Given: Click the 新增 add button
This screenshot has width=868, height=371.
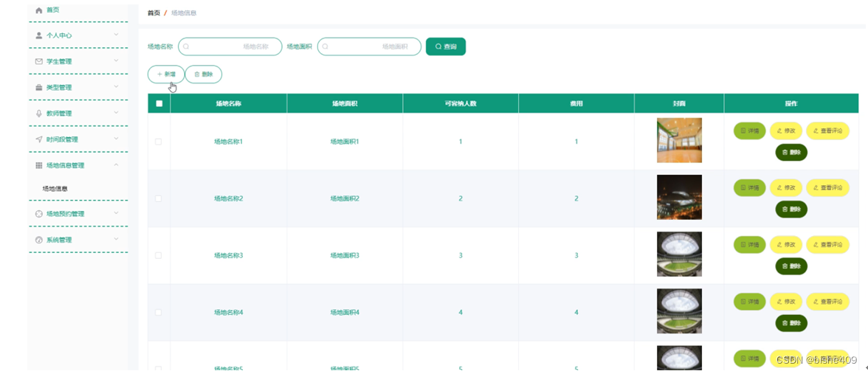Looking at the screenshot, I should [166, 74].
